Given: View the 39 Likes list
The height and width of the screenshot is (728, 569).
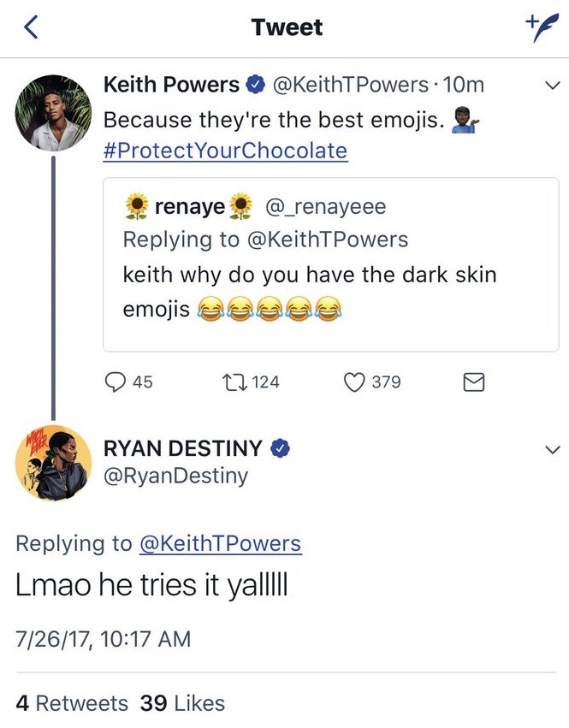Looking at the screenshot, I should click(x=182, y=703).
